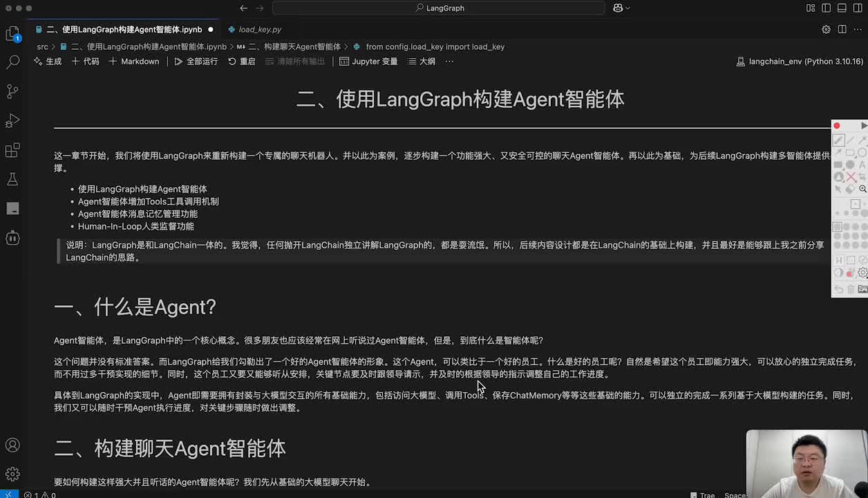Open the square panel icon below the Testing flask
Viewport: 868px width, 498px height.
[x=12, y=208]
